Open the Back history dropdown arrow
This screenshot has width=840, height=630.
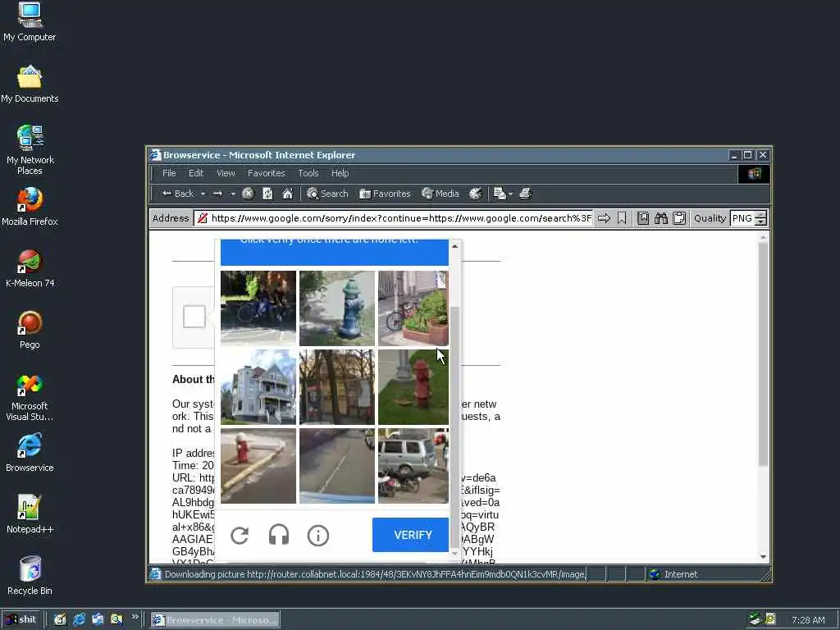tap(203, 194)
